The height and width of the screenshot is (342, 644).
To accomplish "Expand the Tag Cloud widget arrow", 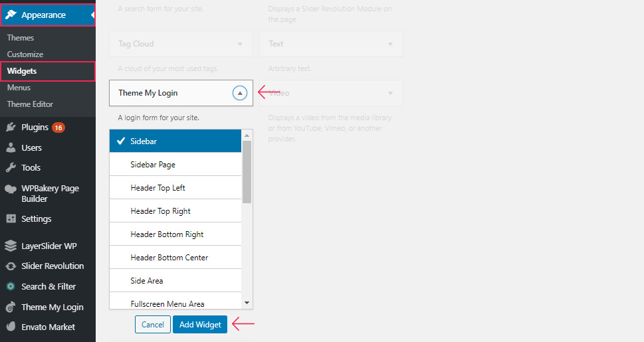I will (240, 44).
